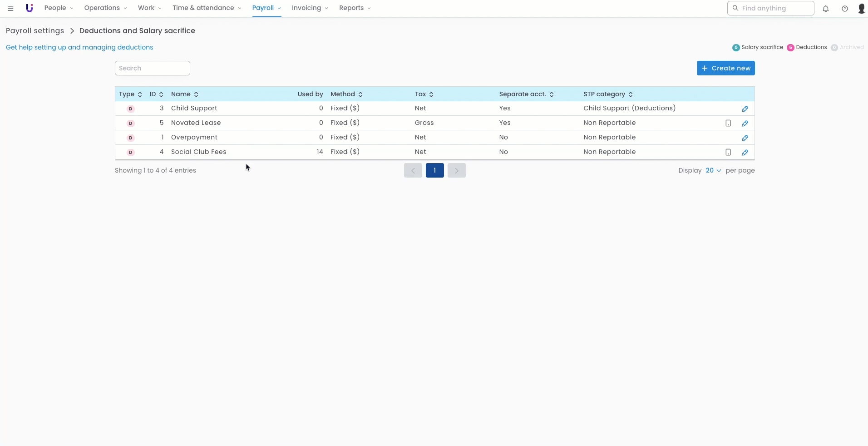The image size is (868, 446).
Task: Edit the Child Support deduction via pencil icon
Action: [745, 109]
